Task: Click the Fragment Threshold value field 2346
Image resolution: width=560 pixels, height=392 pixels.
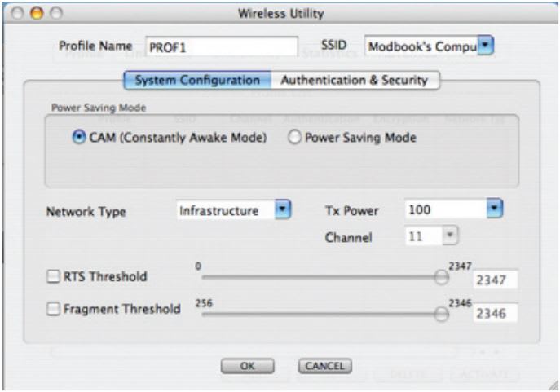Action: coord(496,313)
